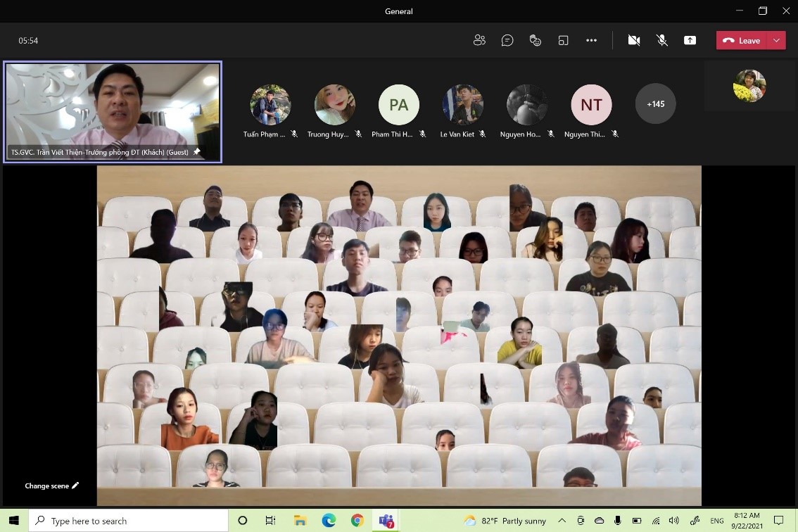
Task: Open the participants panel
Action: click(479, 41)
